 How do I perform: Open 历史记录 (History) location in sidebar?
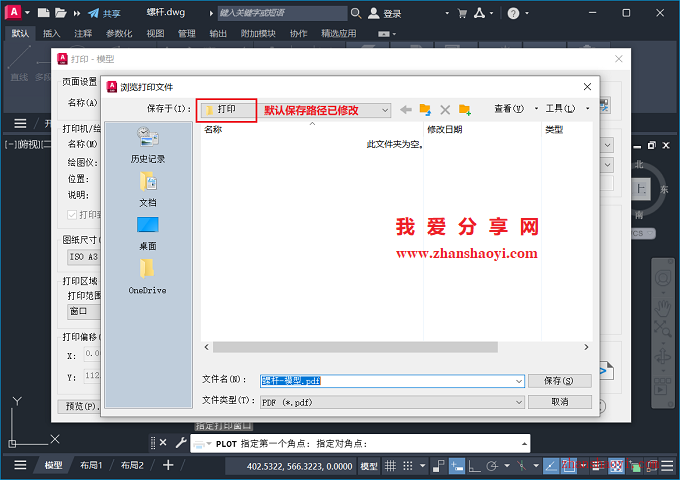[x=148, y=144]
